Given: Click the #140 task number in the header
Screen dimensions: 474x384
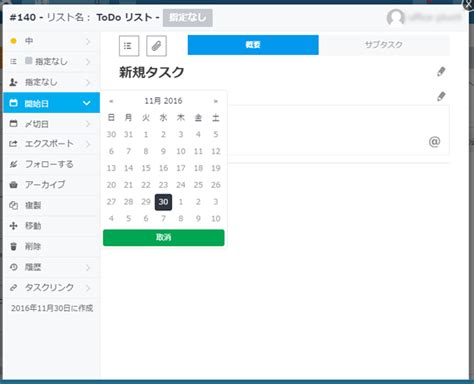Looking at the screenshot, I should (23, 18).
